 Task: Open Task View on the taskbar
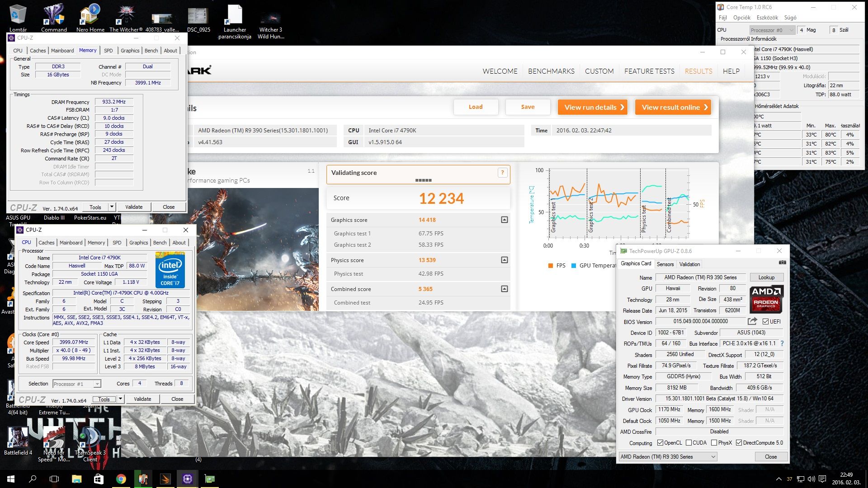click(x=54, y=479)
